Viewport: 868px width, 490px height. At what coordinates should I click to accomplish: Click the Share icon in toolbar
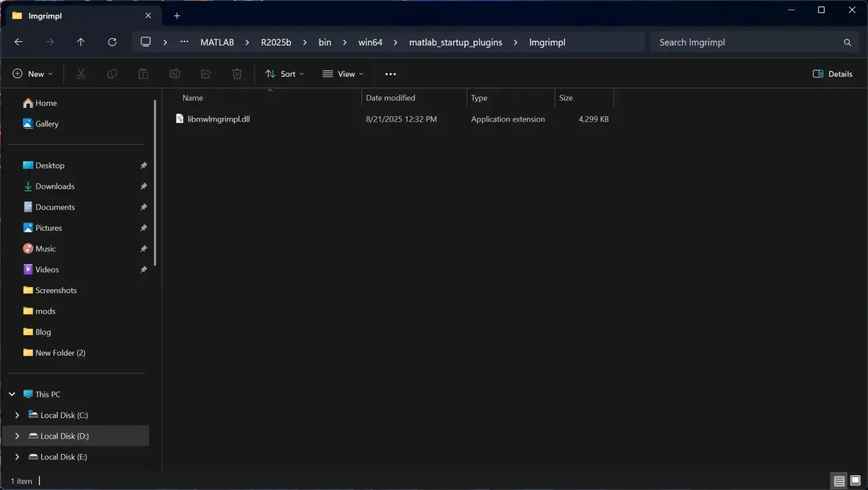pos(206,74)
